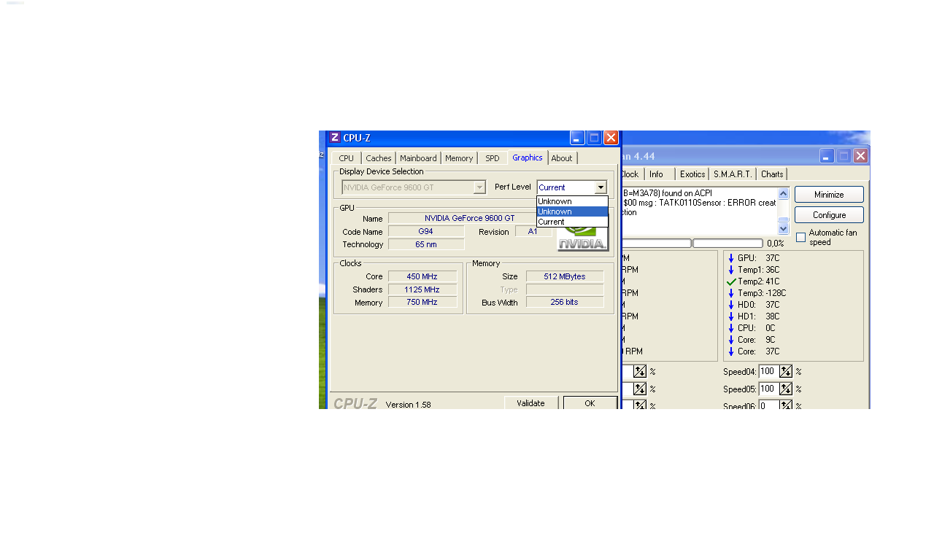The width and height of the screenshot is (934, 560).
Task: Open SpeedFan's Configure dialog
Action: click(x=829, y=215)
